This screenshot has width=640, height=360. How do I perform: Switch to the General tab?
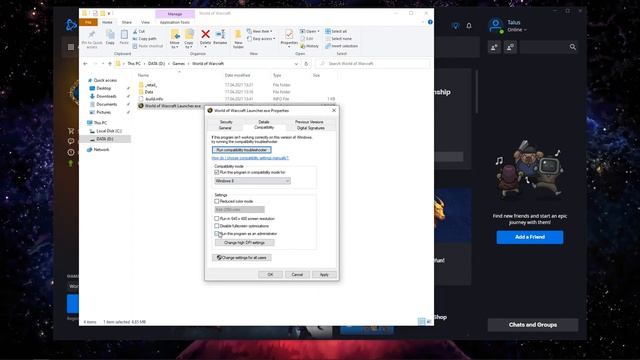[225, 128]
